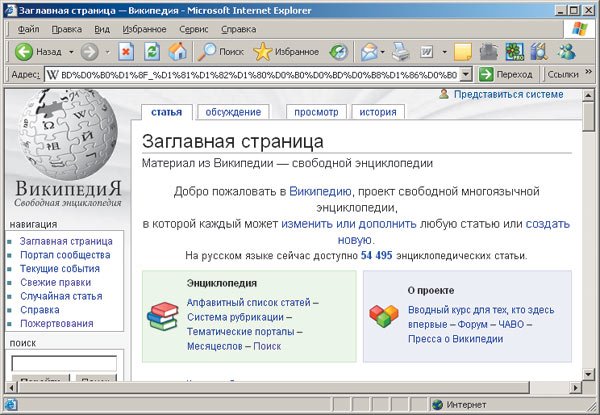
Task: Open the история tab
Action: (377, 112)
